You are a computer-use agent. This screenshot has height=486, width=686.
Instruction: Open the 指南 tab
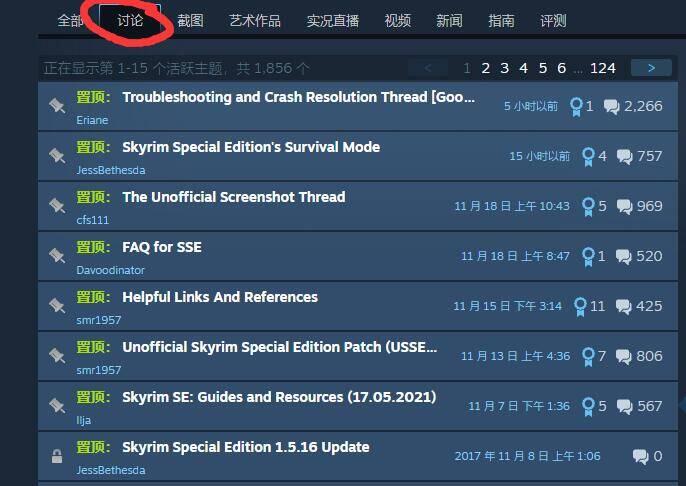501,21
